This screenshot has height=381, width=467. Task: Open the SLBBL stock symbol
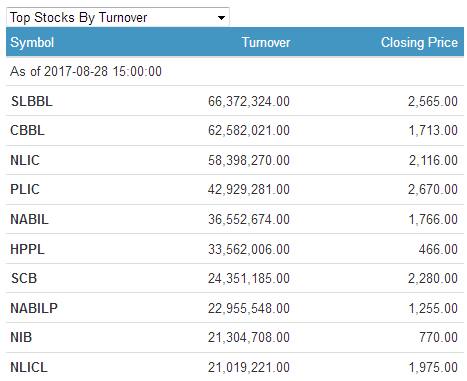tap(32, 101)
